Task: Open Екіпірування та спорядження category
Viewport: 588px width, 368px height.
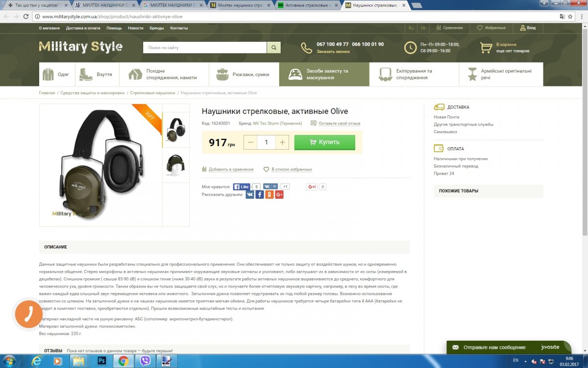Action: (x=414, y=74)
